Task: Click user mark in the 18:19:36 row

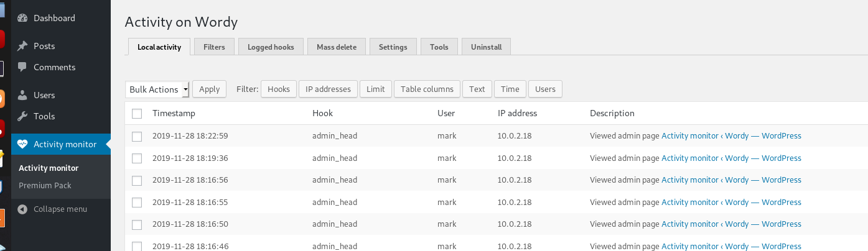Action: [447, 158]
